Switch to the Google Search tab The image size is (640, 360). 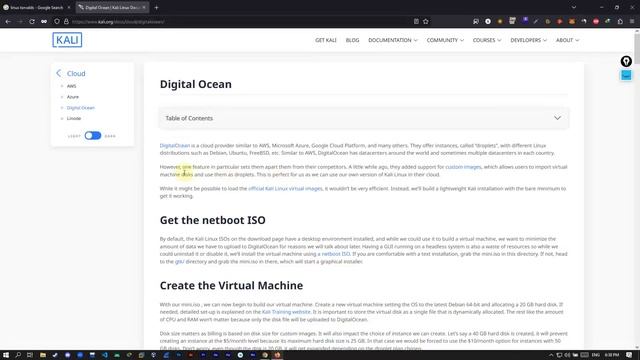coord(37,7)
